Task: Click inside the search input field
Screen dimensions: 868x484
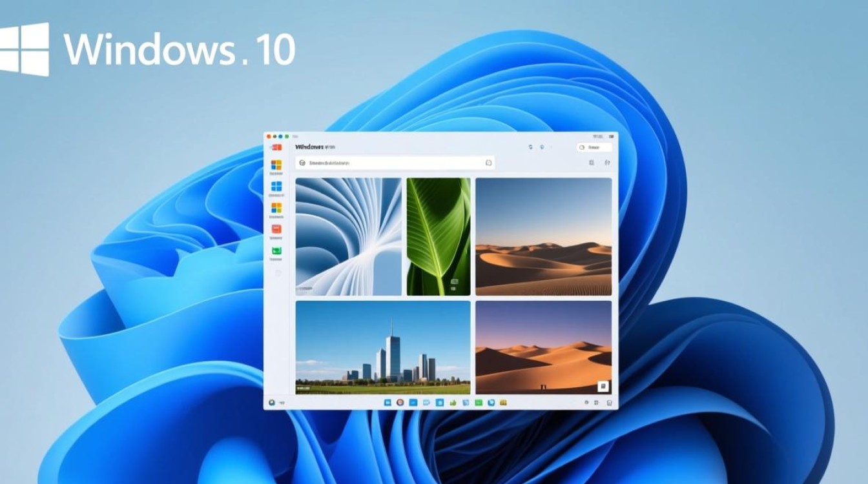Action: tap(387, 163)
